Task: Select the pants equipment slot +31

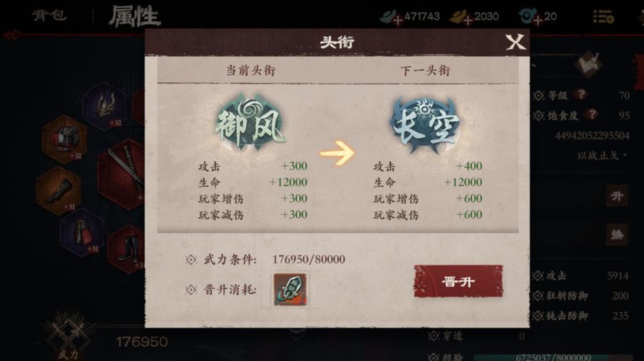Action: [x=82, y=233]
